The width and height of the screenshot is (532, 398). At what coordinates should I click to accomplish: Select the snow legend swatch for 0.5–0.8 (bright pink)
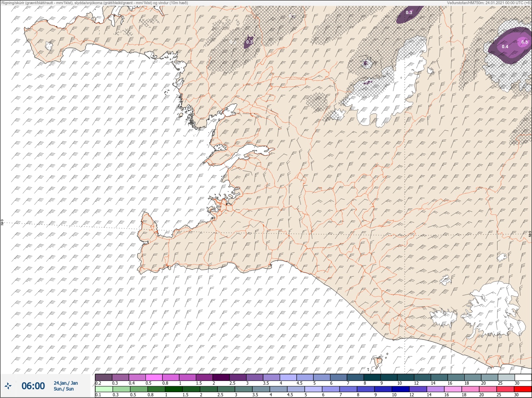(x=154, y=377)
